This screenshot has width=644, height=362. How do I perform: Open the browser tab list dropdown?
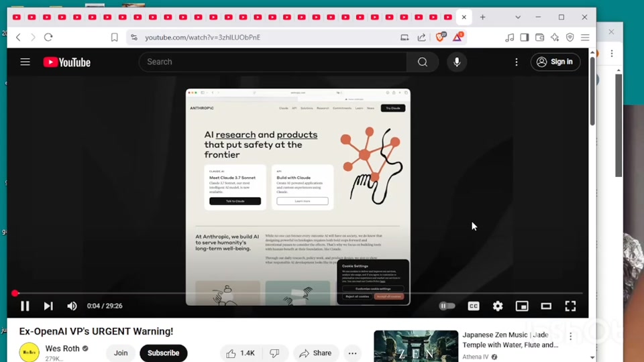point(517,17)
